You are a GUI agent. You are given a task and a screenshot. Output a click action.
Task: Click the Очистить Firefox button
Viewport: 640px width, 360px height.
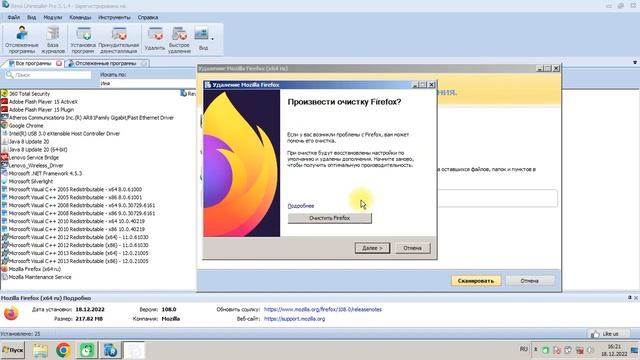tap(329, 218)
